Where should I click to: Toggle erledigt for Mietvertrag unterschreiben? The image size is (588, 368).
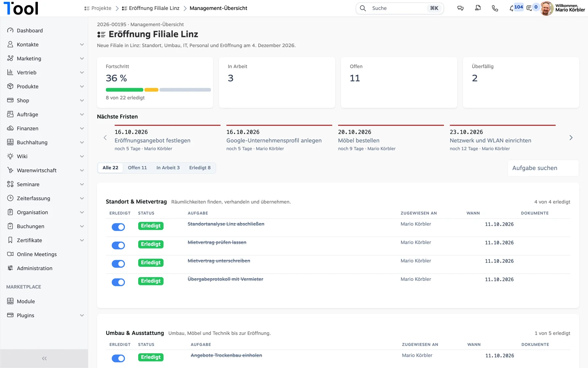pyautogui.click(x=118, y=264)
